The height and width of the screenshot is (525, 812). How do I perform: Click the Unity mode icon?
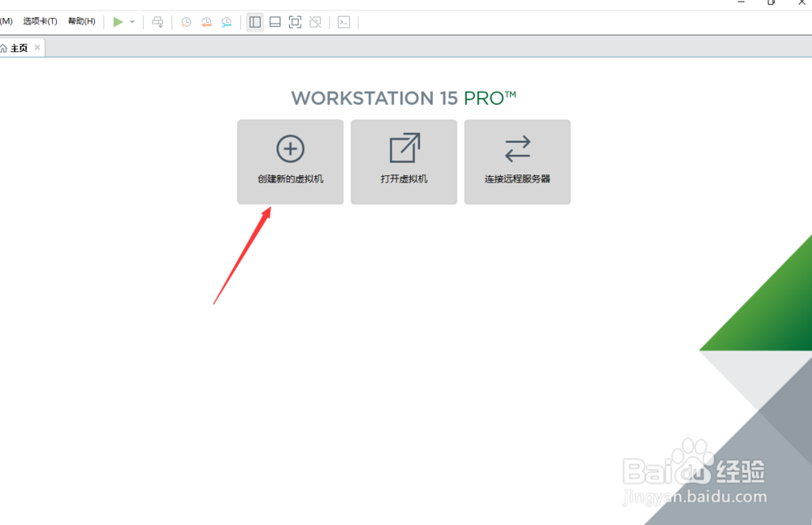coord(315,22)
